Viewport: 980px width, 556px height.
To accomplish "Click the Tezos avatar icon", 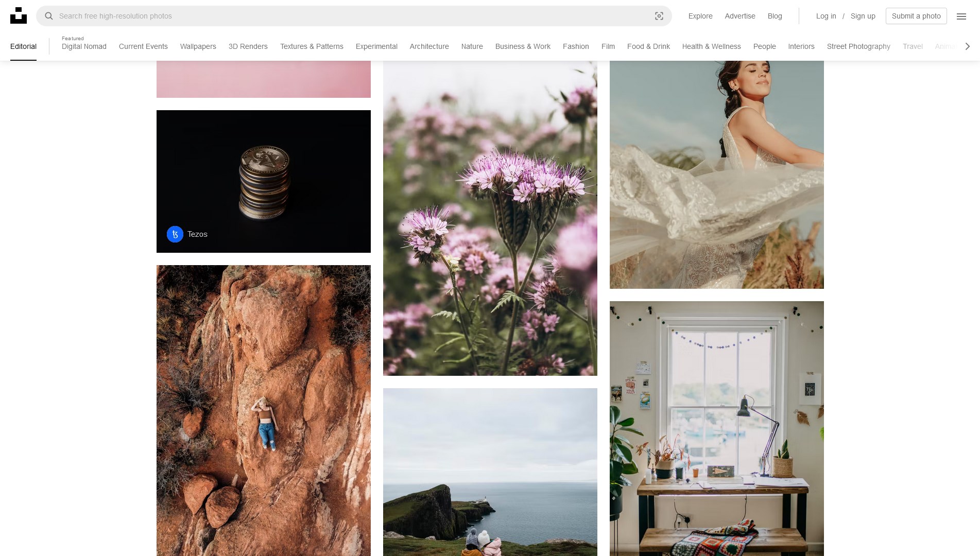I will (x=175, y=234).
